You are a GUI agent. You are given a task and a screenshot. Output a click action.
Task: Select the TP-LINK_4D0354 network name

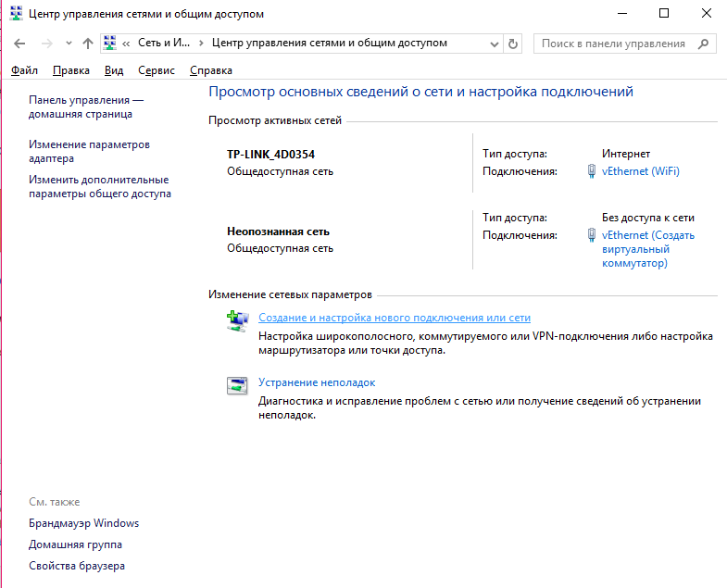click(x=270, y=155)
